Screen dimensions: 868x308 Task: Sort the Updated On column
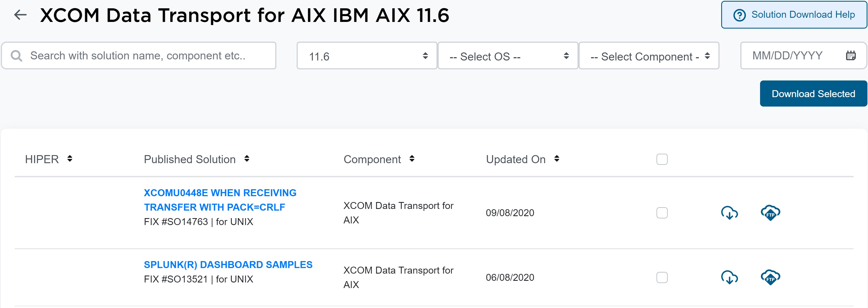[557, 159]
